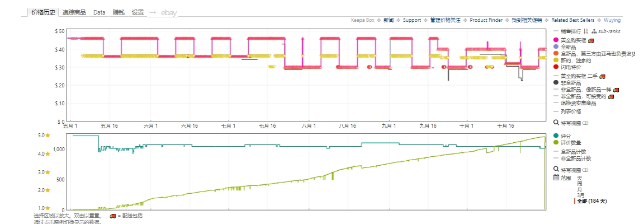This screenshot has height=224, width=644.
Task: Hide the 闪电特价 red series
Action: 556,67
